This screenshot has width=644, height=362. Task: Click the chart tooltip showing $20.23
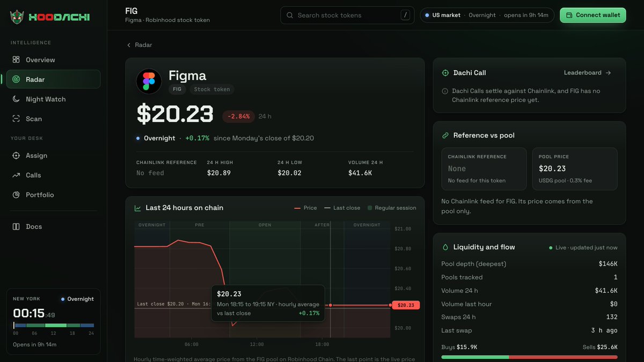268,303
